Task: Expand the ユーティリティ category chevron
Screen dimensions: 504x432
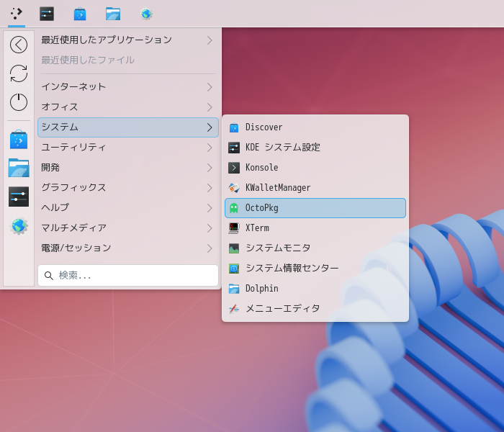Action: point(210,148)
